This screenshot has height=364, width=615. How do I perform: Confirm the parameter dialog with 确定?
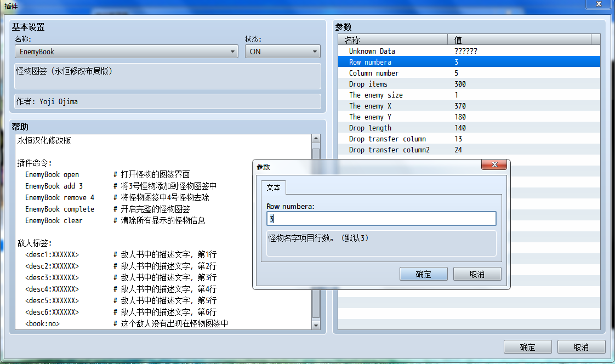pos(424,274)
